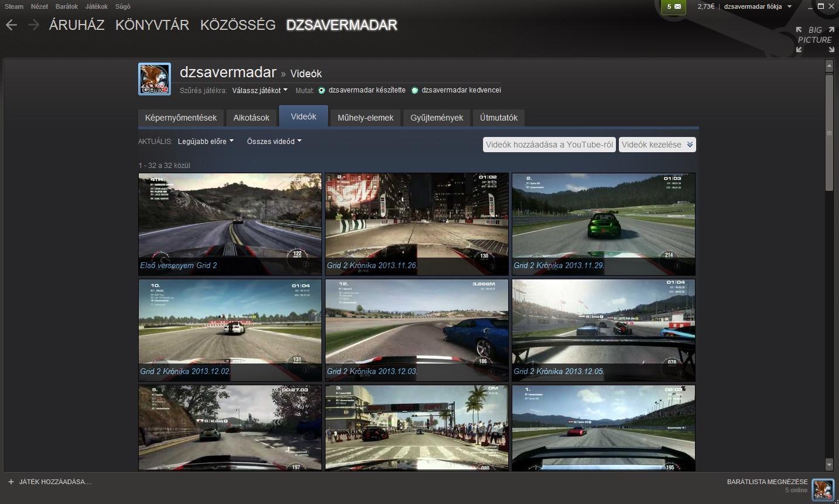The image size is (839, 504).
Task: Open friend avatar in bottom corner
Action: (x=823, y=489)
